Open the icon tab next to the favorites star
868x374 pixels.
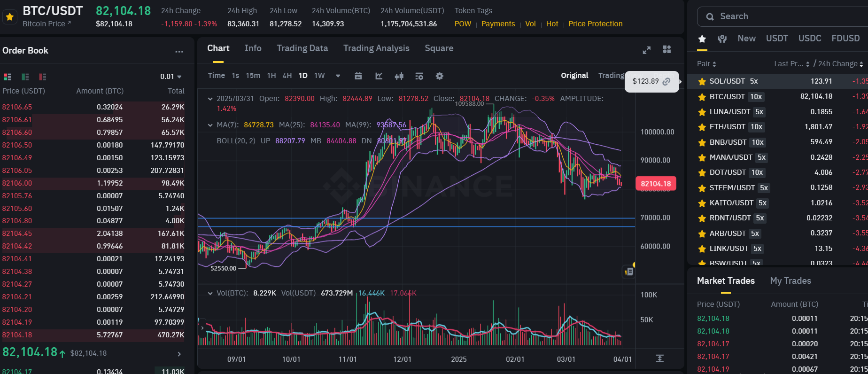(722, 39)
